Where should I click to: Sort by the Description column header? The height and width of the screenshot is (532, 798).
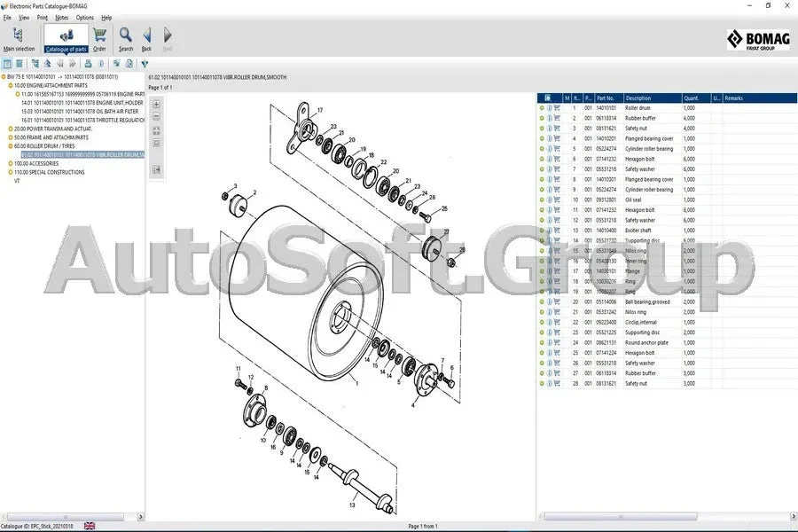(x=653, y=98)
